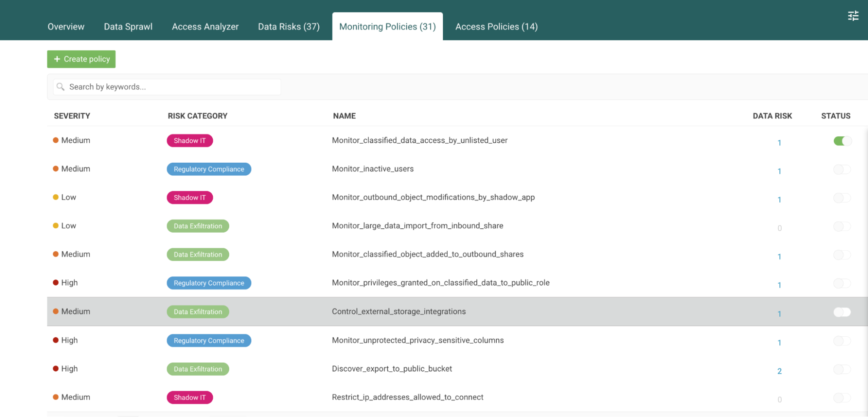Disable the status toggle for Monitor_classified_data_access_by_unlisted_user
Screen dimensions: 868x417
tap(842, 141)
